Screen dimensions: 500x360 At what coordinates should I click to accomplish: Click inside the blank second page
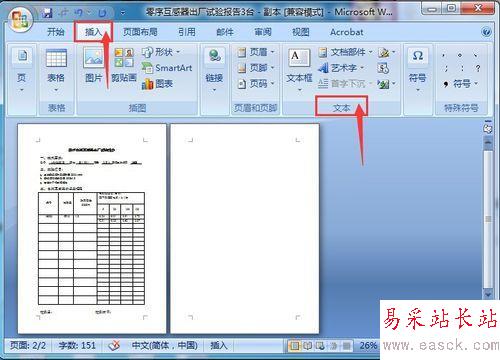245,229
